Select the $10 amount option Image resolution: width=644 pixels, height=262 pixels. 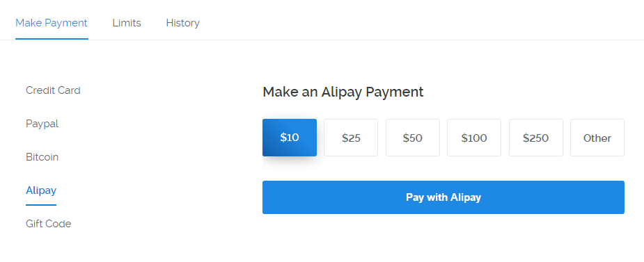coord(290,138)
